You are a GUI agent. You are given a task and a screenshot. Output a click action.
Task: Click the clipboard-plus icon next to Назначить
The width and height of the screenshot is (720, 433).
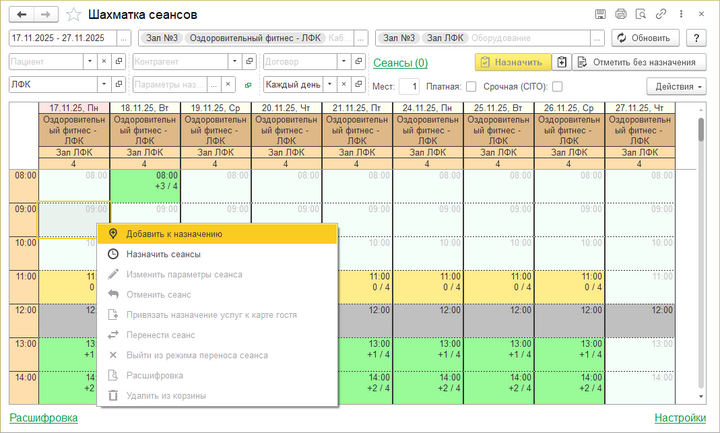562,62
